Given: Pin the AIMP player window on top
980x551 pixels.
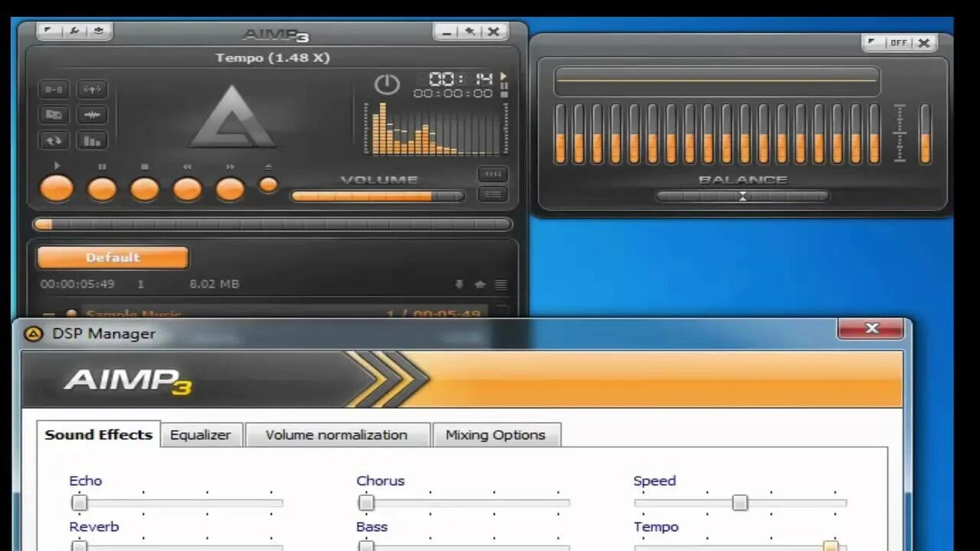Looking at the screenshot, I should tap(470, 31).
